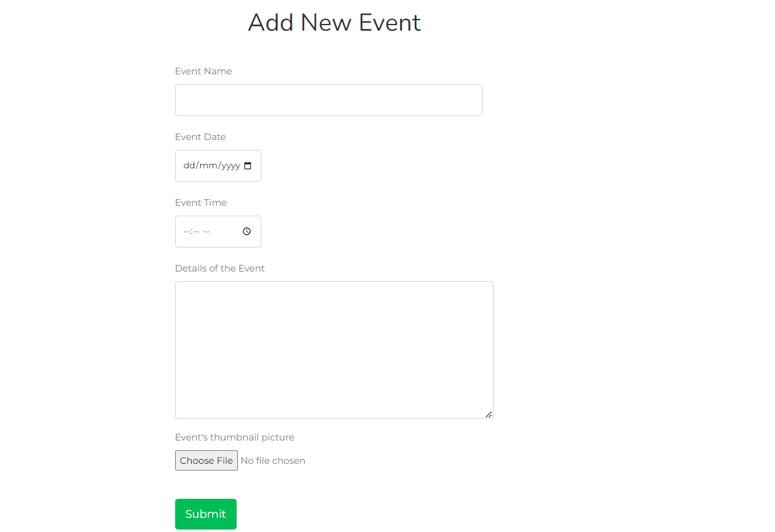Open the clock icon on Event Time
The height and width of the screenshot is (532, 775).
coord(246,231)
